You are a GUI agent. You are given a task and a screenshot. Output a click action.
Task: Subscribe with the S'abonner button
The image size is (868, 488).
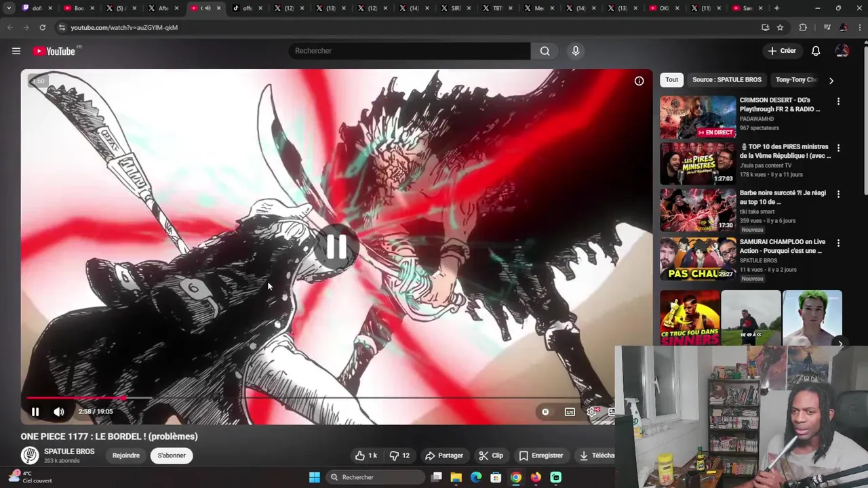(x=172, y=455)
